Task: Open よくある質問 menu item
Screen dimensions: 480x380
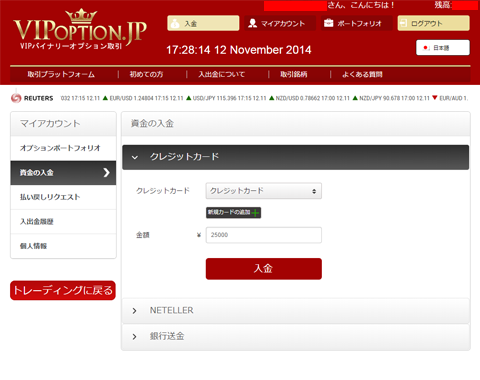Action: [362, 74]
